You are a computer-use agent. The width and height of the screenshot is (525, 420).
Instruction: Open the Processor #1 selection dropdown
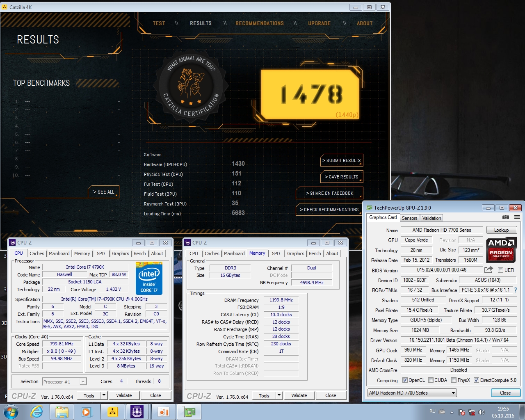click(x=64, y=381)
